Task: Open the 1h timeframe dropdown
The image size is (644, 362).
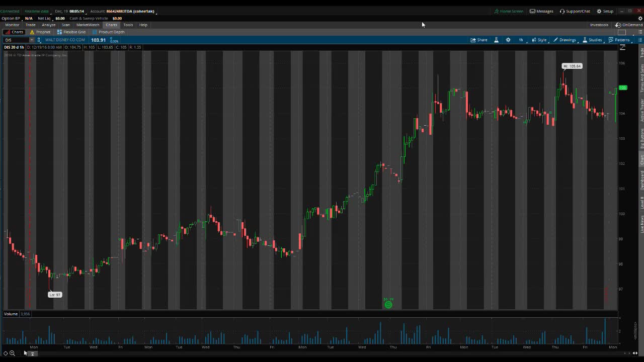Action: coord(521,40)
